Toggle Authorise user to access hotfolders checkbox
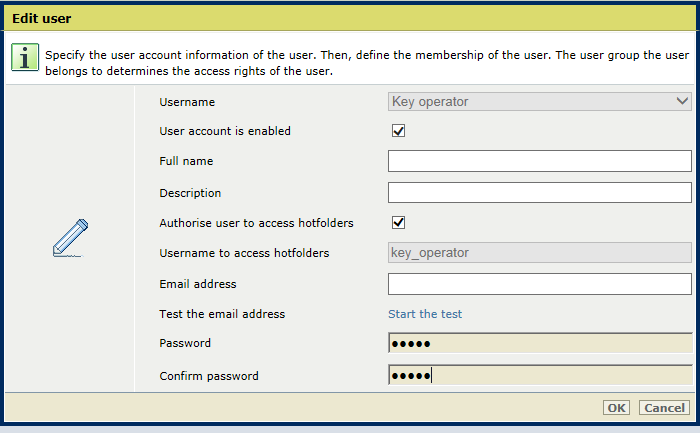Screen dimensions: 700x433 tap(398, 222)
